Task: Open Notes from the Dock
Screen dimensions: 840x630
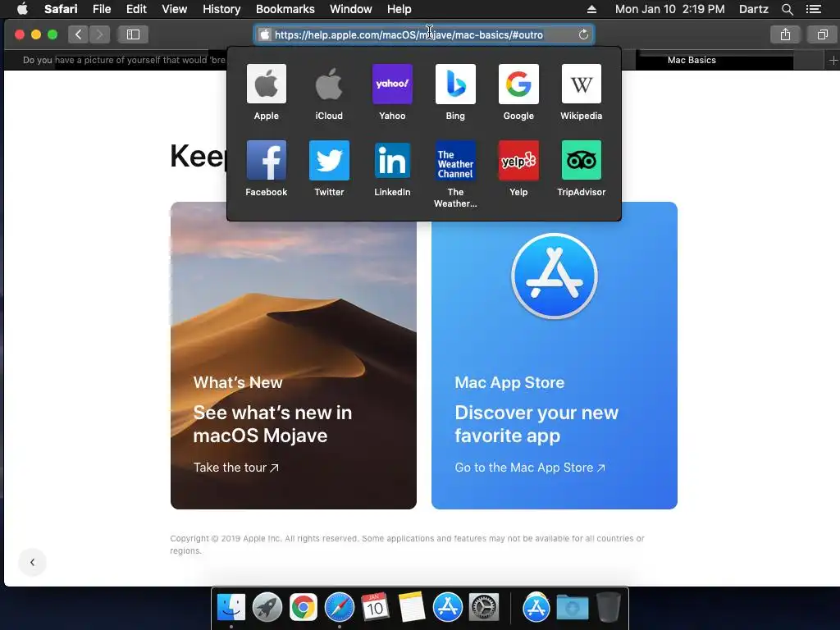Action: click(x=412, y=608)
